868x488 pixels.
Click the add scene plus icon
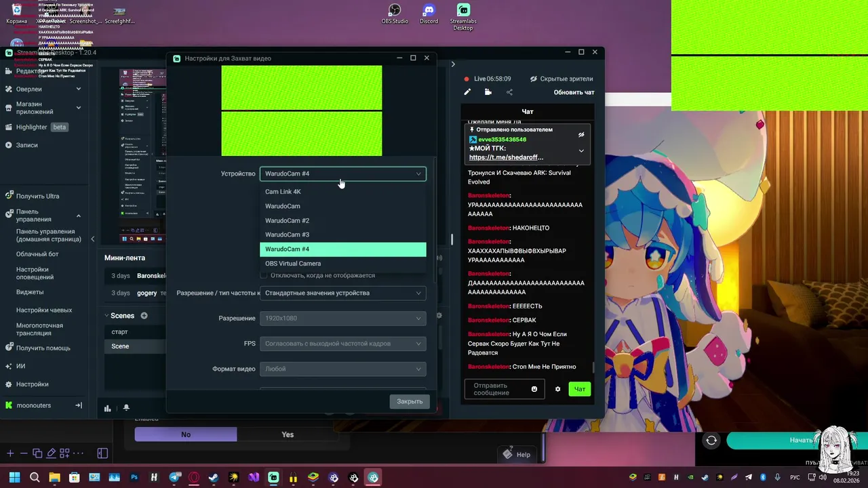pos(144,316)
